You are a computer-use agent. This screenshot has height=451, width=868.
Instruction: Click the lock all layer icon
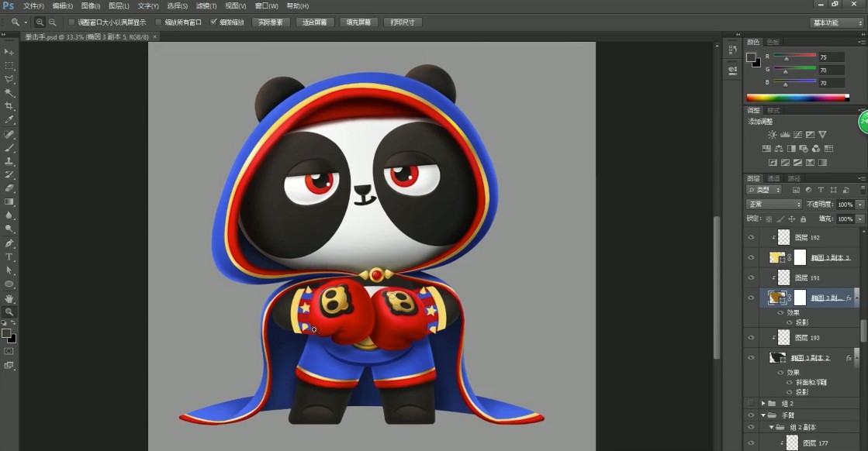click(803, 219)
